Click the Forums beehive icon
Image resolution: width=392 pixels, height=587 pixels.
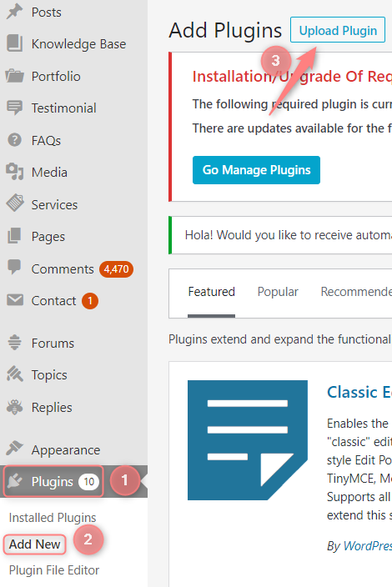(x=15, y=342)
